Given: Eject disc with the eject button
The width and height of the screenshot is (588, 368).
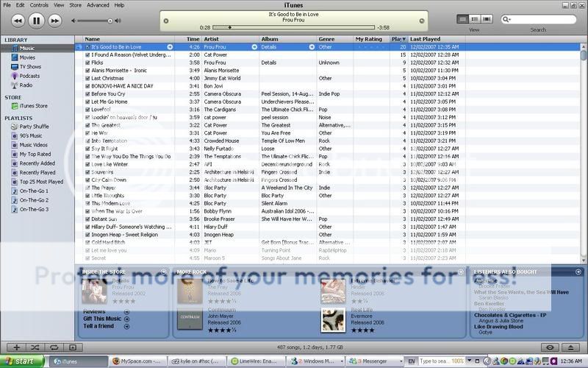Looking at the screenshot, I should tap(570, 347).
